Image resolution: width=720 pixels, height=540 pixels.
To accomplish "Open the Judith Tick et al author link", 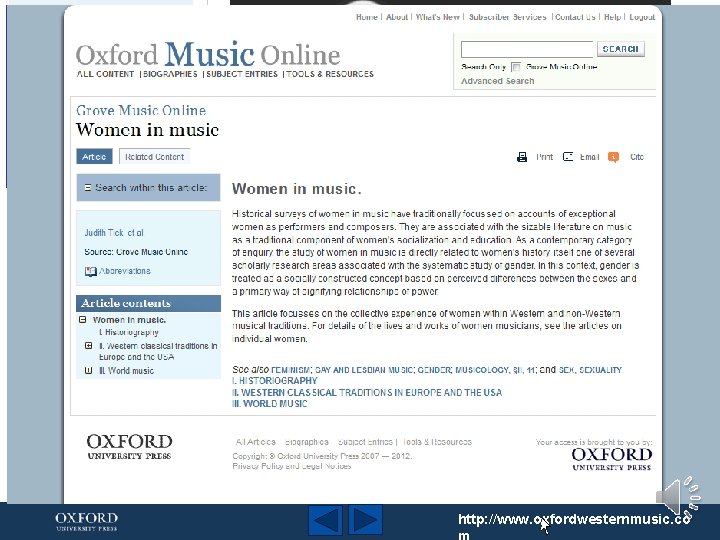I will (x=114, y=233).
